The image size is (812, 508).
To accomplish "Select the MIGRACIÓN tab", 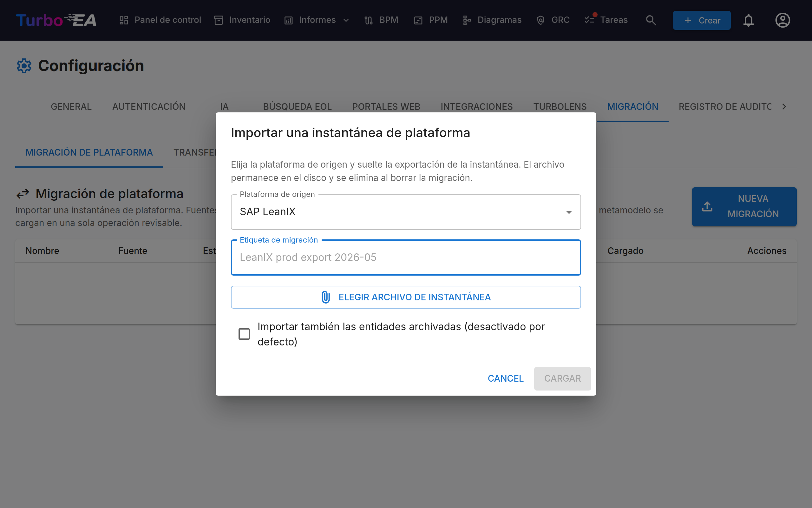I will (632, 107).
